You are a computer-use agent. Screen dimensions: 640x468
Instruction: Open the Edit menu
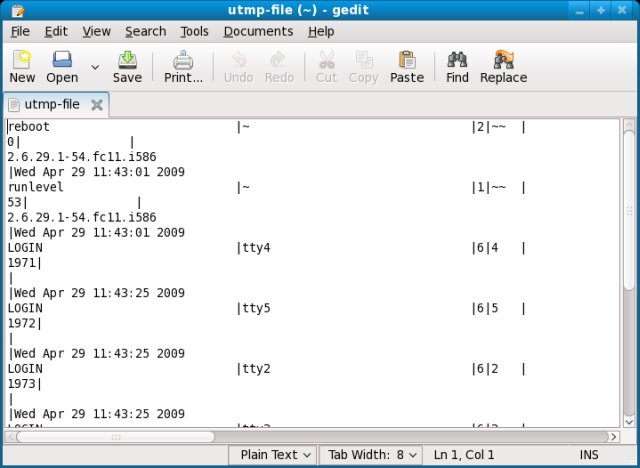pos(56,31)
